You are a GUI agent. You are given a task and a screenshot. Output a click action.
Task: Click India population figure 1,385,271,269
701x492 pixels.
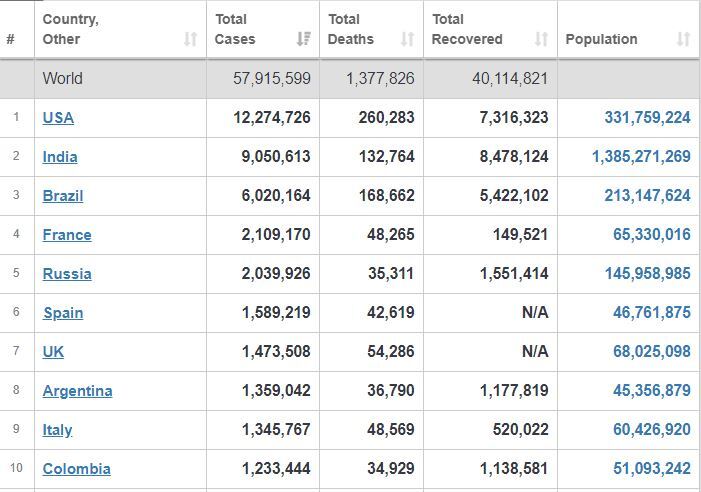pyautogui.click(x=641, y=156)
